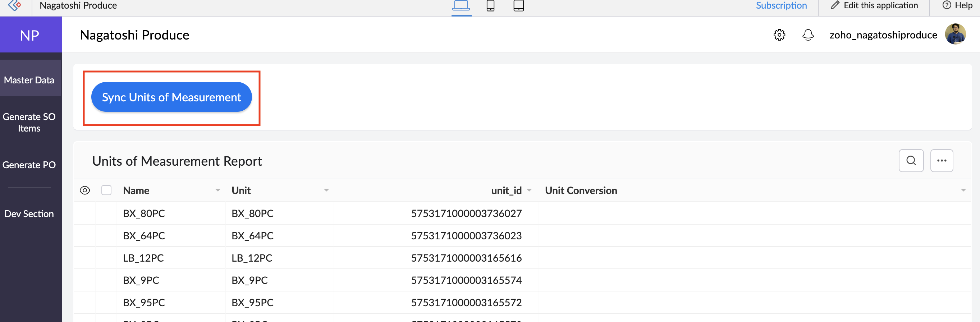Expand the Name column dropdown arrow
Viewport: 980px width, 322px height.
click(x=217, y=190)
